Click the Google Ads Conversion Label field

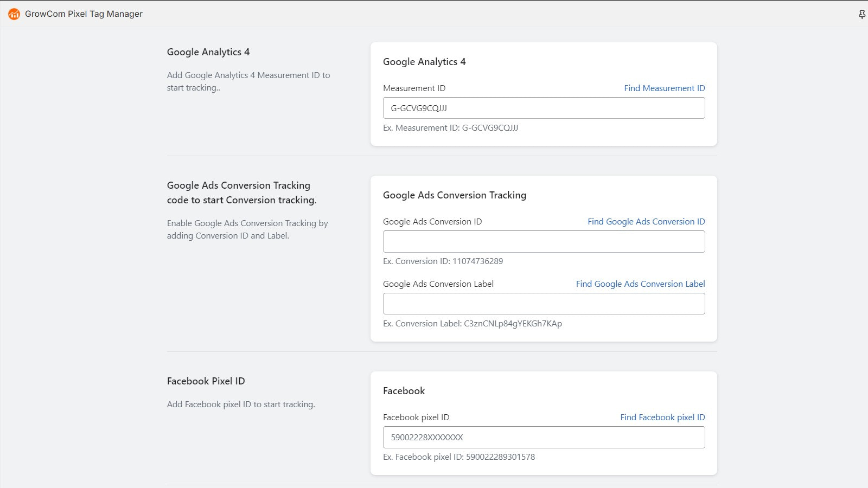point(544,304)
